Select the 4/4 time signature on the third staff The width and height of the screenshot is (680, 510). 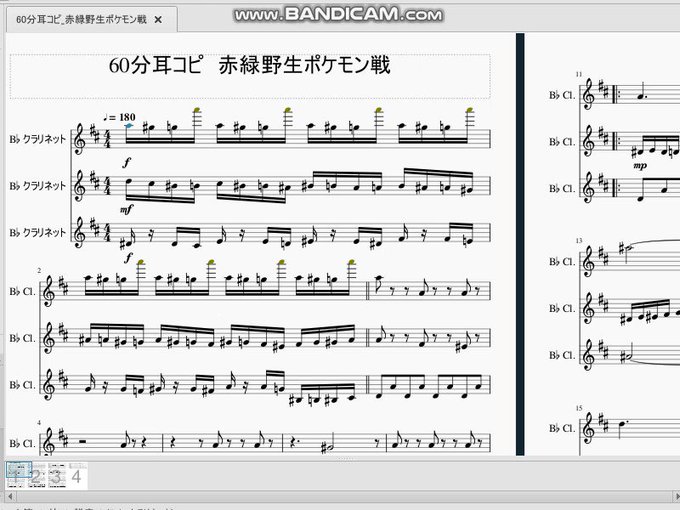pyautogui.click(x=107, y=232)
